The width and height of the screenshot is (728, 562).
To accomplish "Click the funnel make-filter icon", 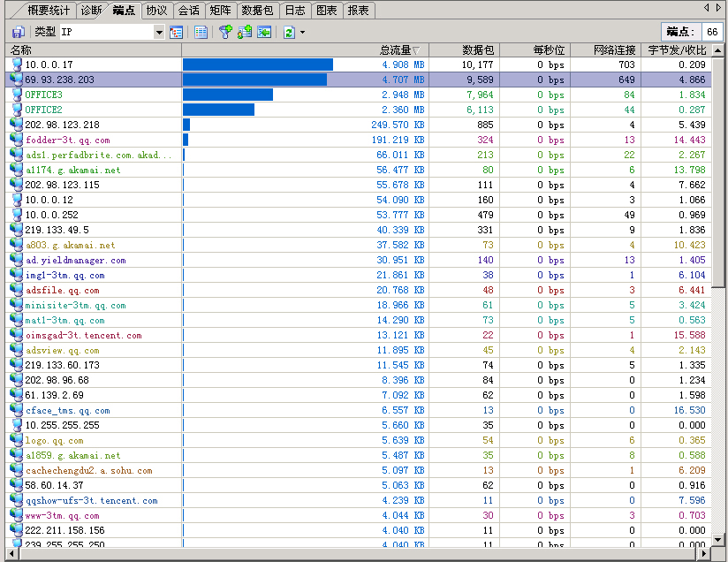I will pos(225,32).
